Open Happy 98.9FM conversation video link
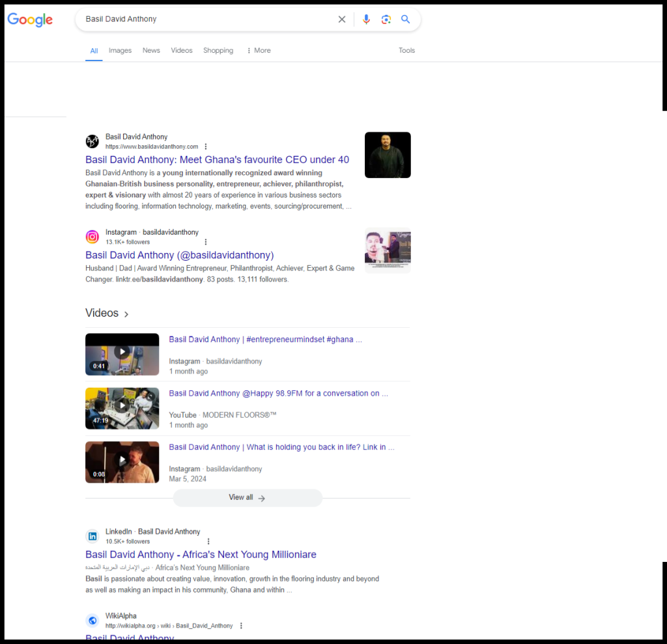667x644 pixels. click(x=279, y=393)
